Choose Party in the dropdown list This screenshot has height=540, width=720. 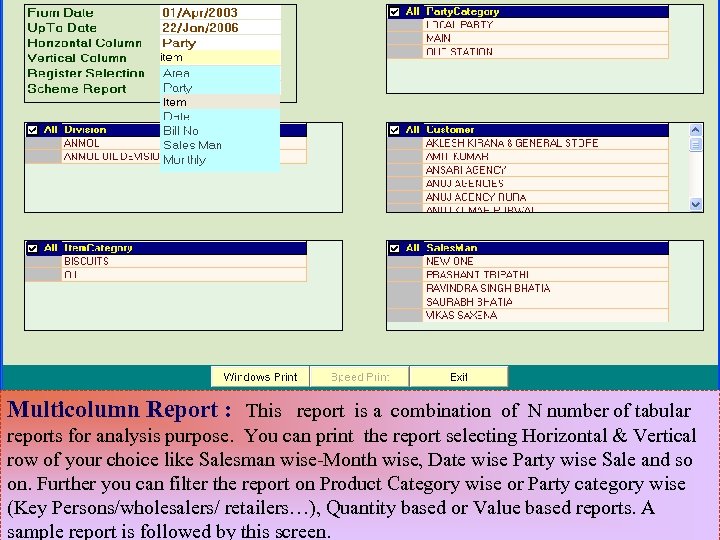220,88
